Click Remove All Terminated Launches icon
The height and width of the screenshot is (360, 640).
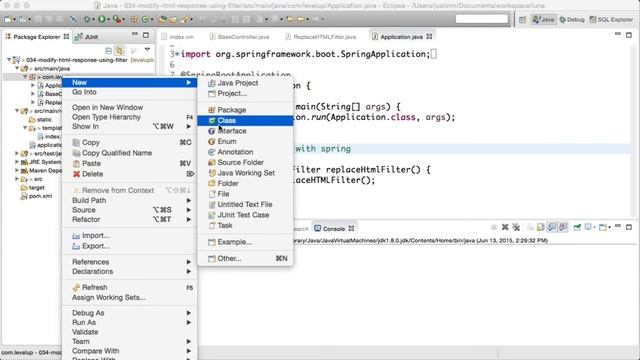(516, 227)
